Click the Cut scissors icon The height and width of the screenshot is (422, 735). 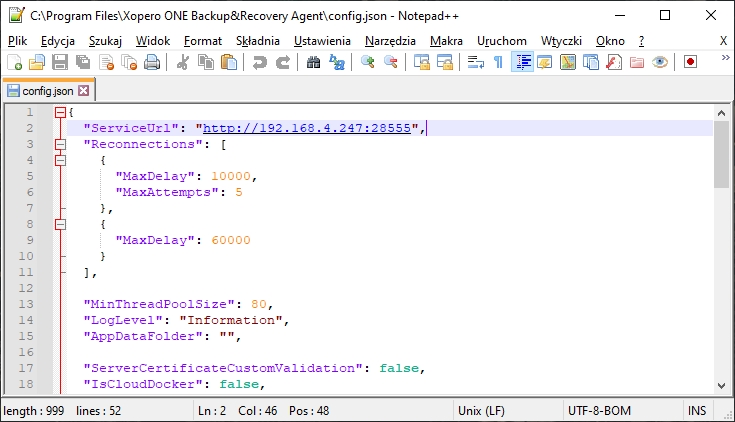coord(183,62)
